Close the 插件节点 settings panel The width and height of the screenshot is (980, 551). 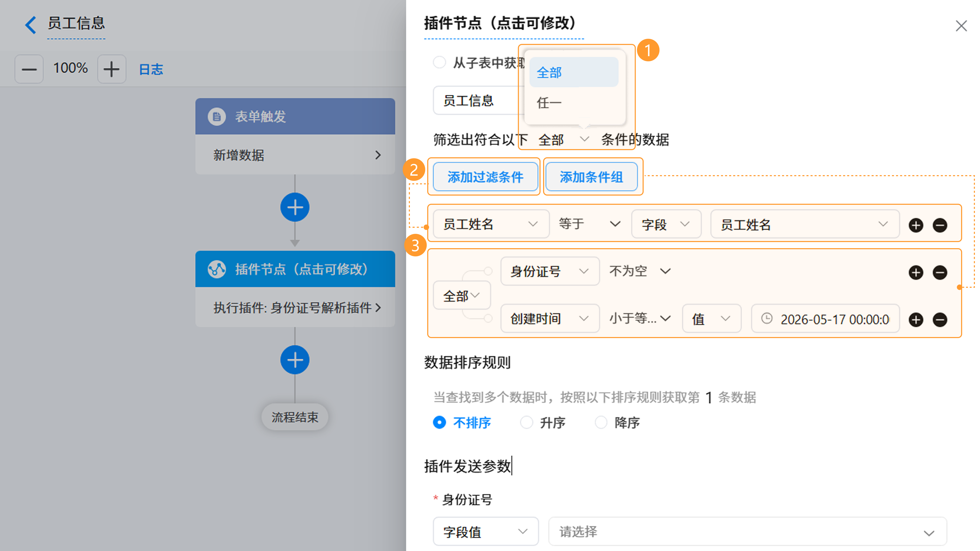coord(961,26)
